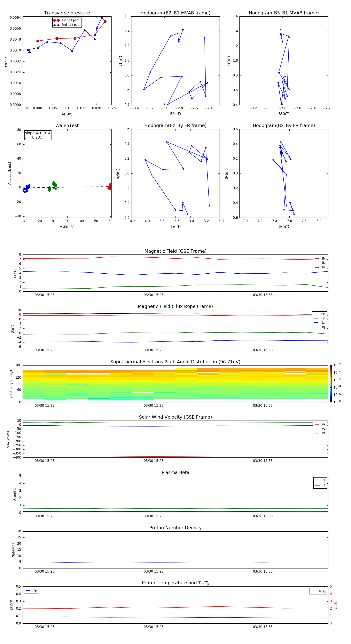
Task: Click the blue point cluster in WalenTest plot
Action: [x=26, y=188]
